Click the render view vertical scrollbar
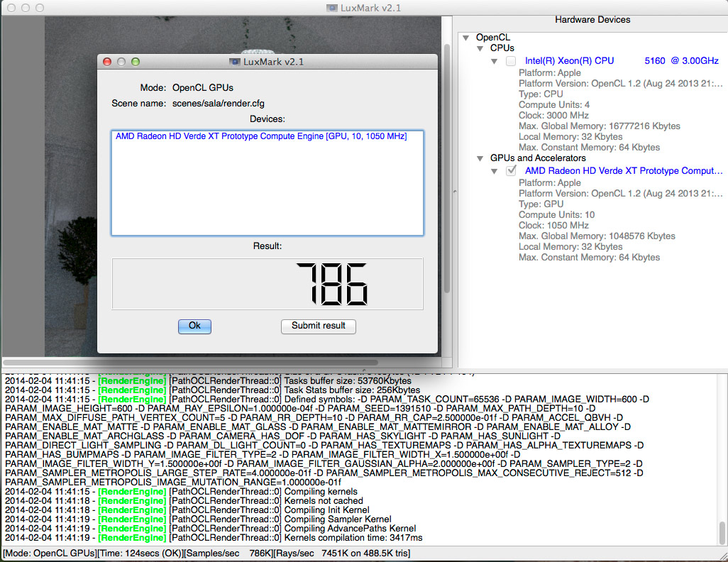The image size is (728, 562). pos(446,167)
